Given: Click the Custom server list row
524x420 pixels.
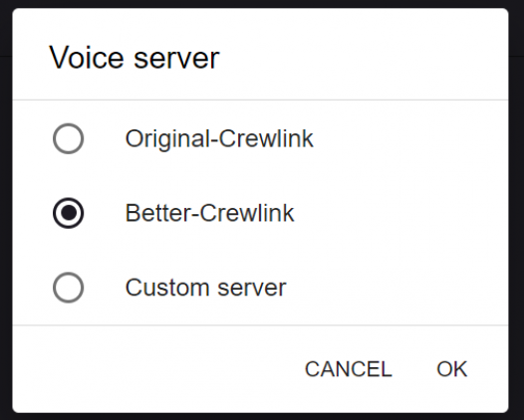Looking at the screenshot, I should click(260, 288).
